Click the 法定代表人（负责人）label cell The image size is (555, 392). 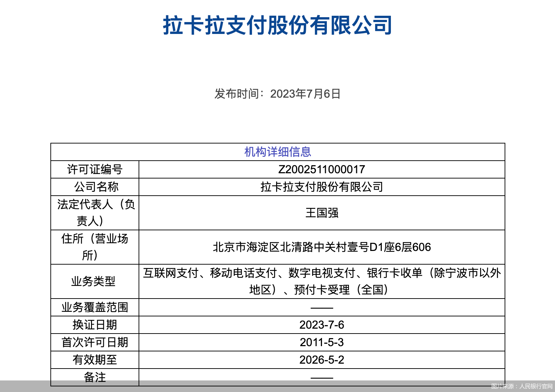(95, 213)
